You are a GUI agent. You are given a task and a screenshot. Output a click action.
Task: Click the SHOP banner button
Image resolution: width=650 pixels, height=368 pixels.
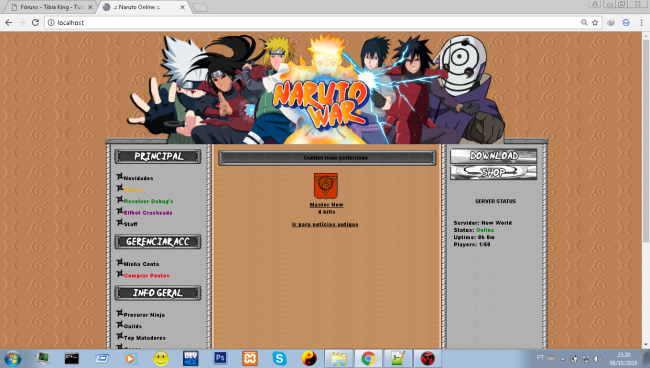(493, 172)
